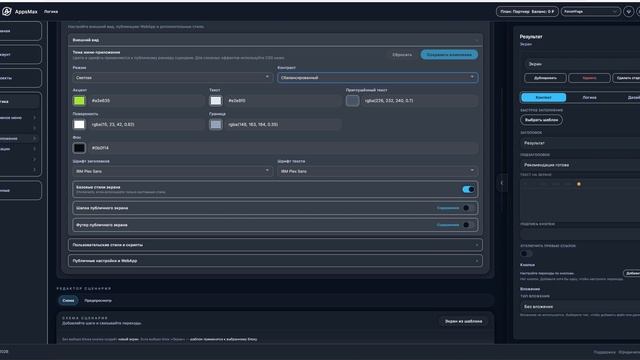
Task: Collapse the Внешний вид section
Action: coord(275,40)
